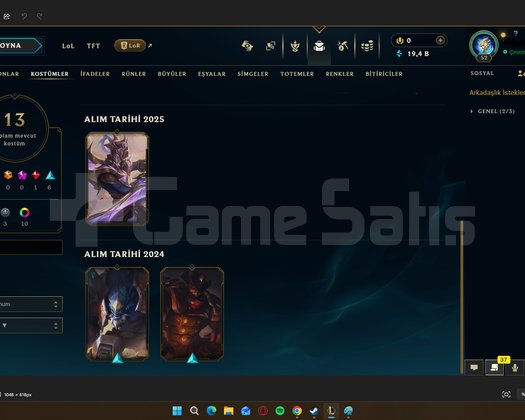Open the red molten skin from 2024

tap(192, 314)
